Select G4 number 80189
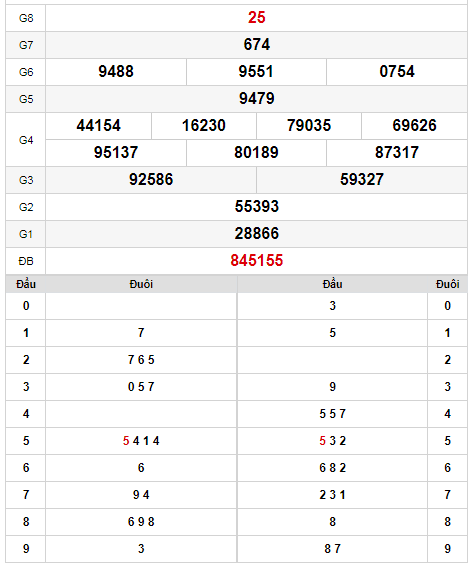This screenshot has width=473, height=567. pyautogui.click(x=256, y=153)
